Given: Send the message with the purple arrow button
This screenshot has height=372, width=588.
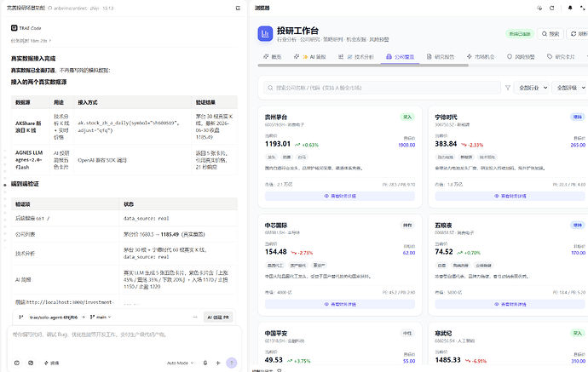Looking at the screenshot, I should point(232,363).
